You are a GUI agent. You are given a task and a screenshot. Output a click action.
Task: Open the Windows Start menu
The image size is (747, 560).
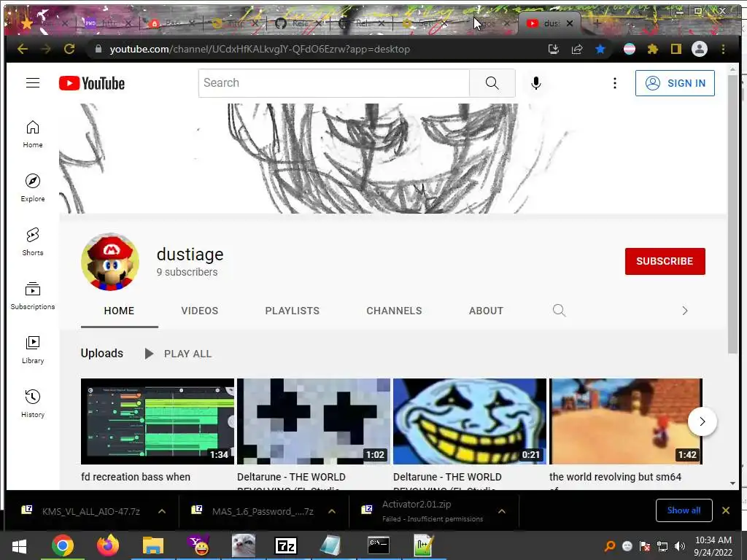(19, 545)
